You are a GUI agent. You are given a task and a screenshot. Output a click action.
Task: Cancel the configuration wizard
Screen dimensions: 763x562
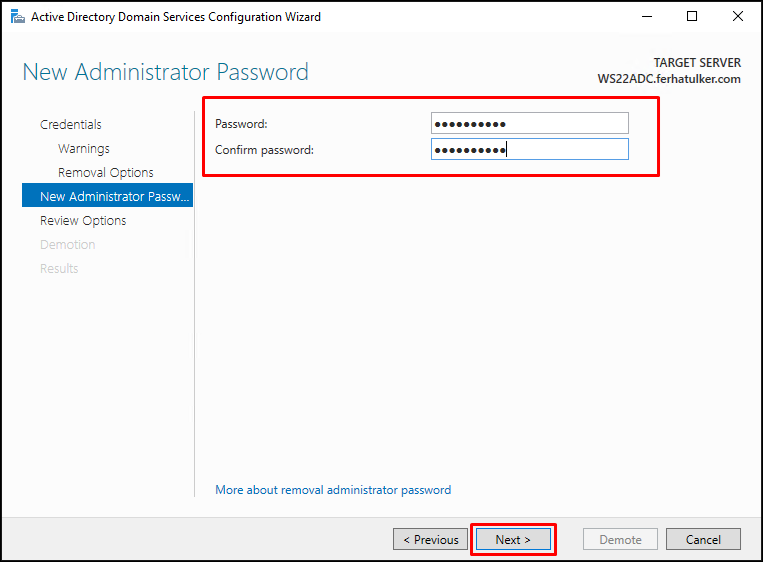[x=703, y=539]
